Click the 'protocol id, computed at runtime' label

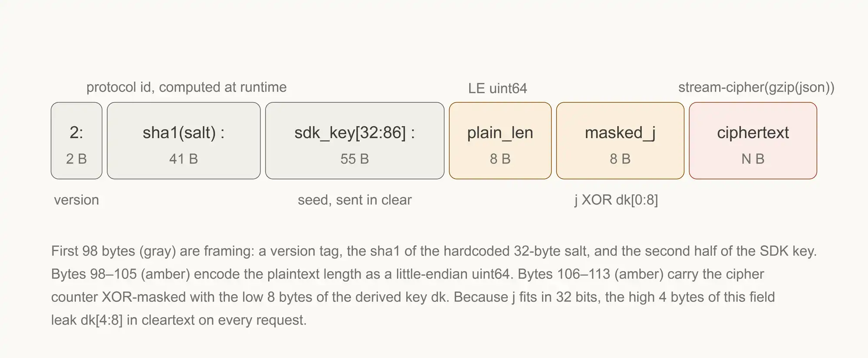click(187, 87)
